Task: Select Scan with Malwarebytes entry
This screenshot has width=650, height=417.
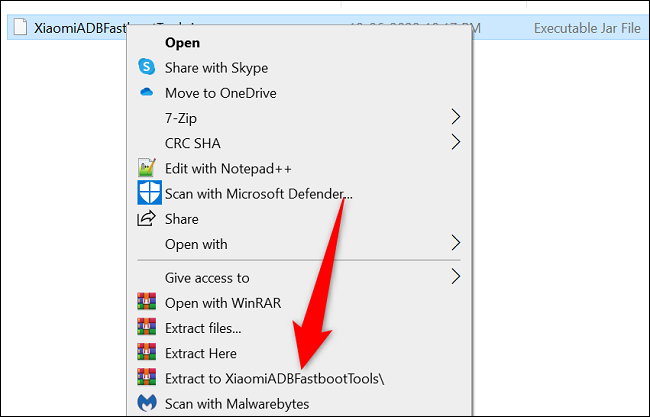Action: click(237, 403)
